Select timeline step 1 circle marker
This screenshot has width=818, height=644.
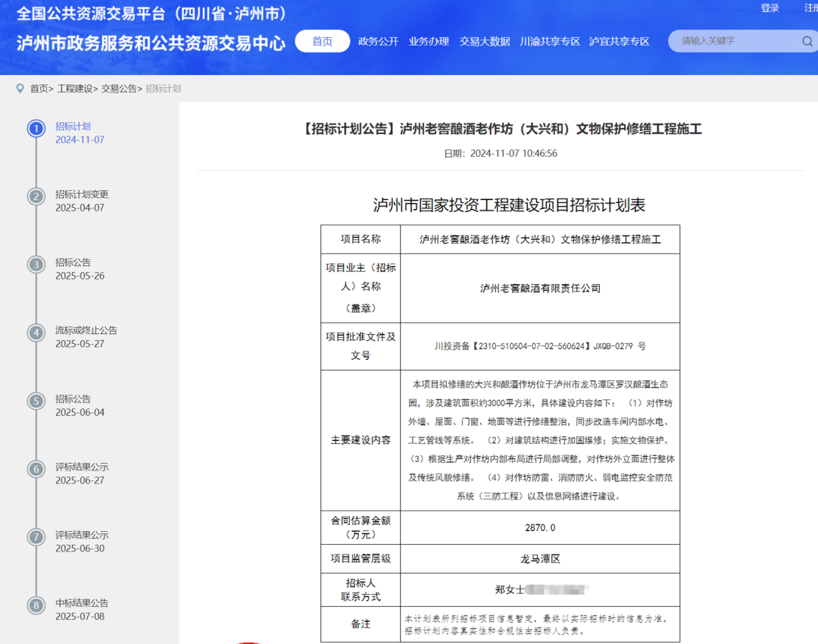36,128
